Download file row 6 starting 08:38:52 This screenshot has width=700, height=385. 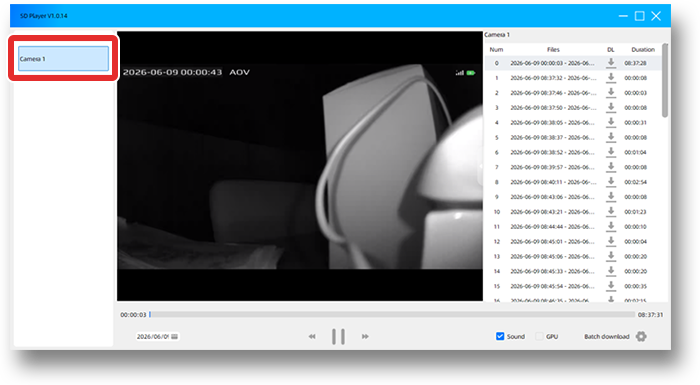[611, 152]
